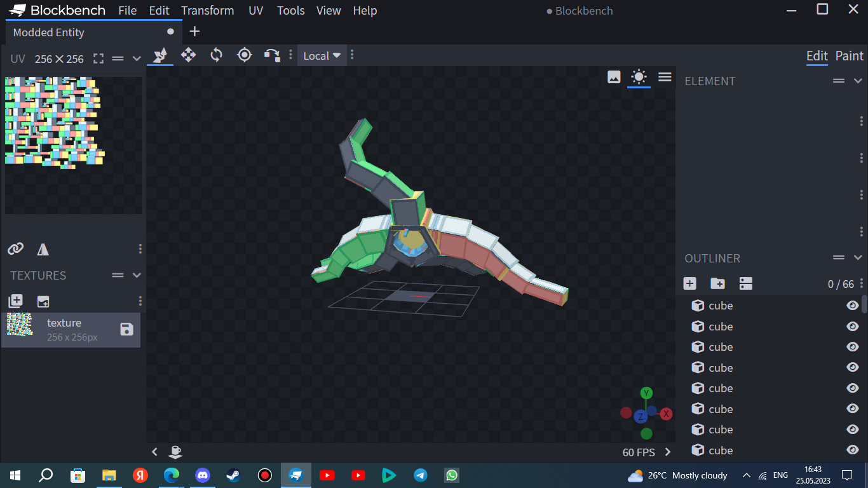Viewport: 868px width, 488px height.
Task: Collapse the TEXTURES panel
Action: point(136,275)
